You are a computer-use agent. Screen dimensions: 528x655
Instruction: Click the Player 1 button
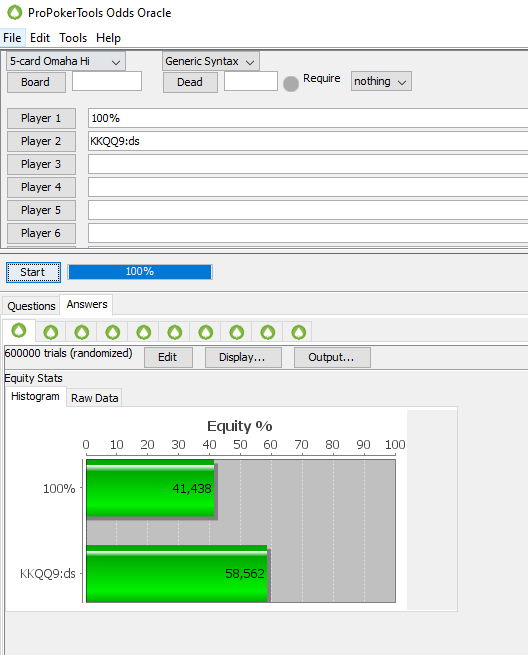(41, 118)
